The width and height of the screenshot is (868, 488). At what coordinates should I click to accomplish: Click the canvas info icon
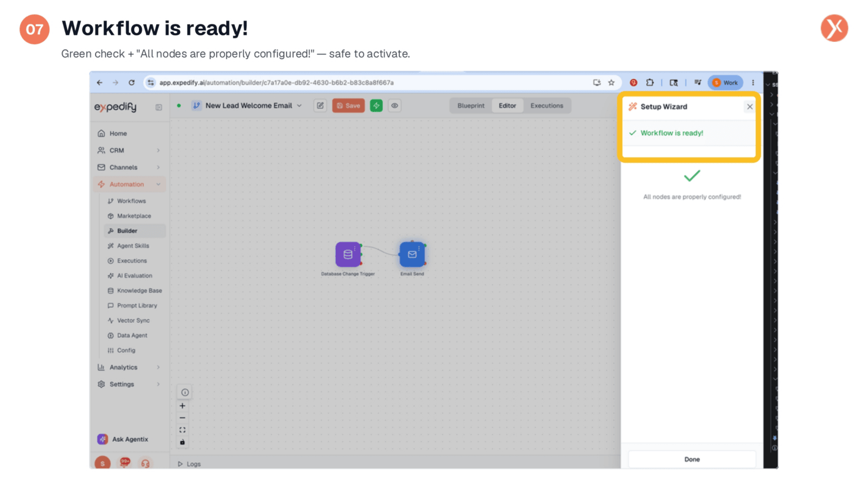185,392
